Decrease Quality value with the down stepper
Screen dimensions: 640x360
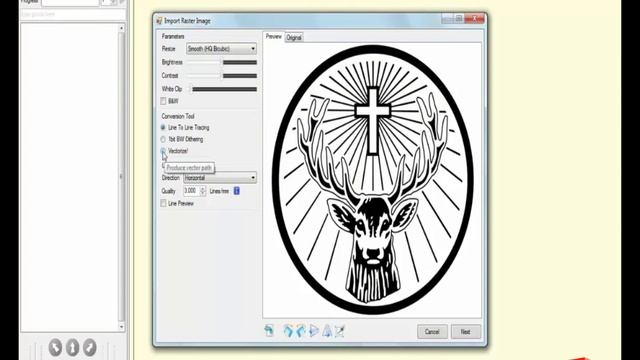[x=203, y=193]
